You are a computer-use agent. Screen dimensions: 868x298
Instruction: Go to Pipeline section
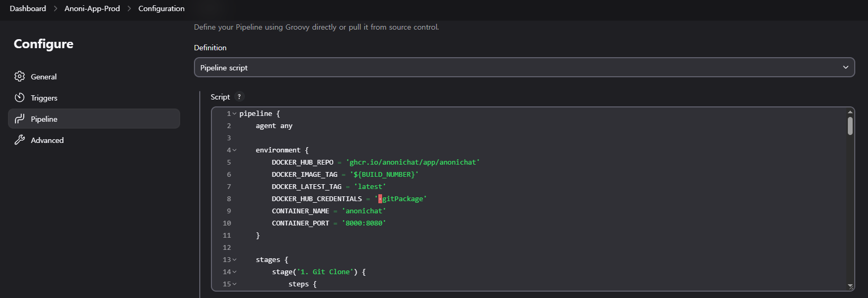94,119
